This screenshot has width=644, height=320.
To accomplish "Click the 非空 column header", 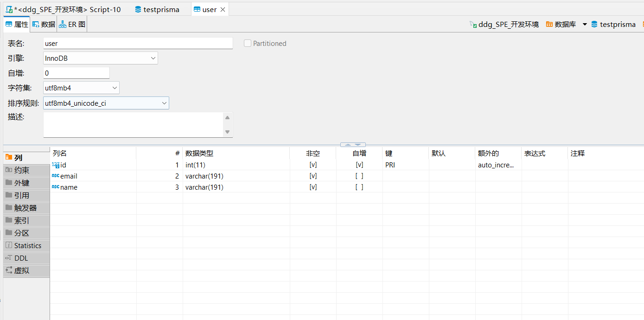I will click(313, 153).
